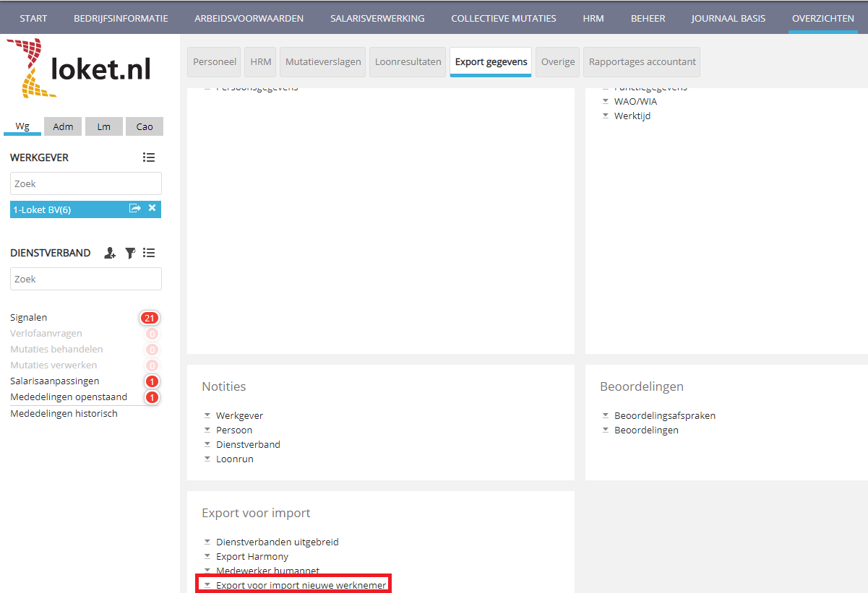Download the Export Harmony file
This screenshot has width=868, height=593.
click(x=252, y=556)
